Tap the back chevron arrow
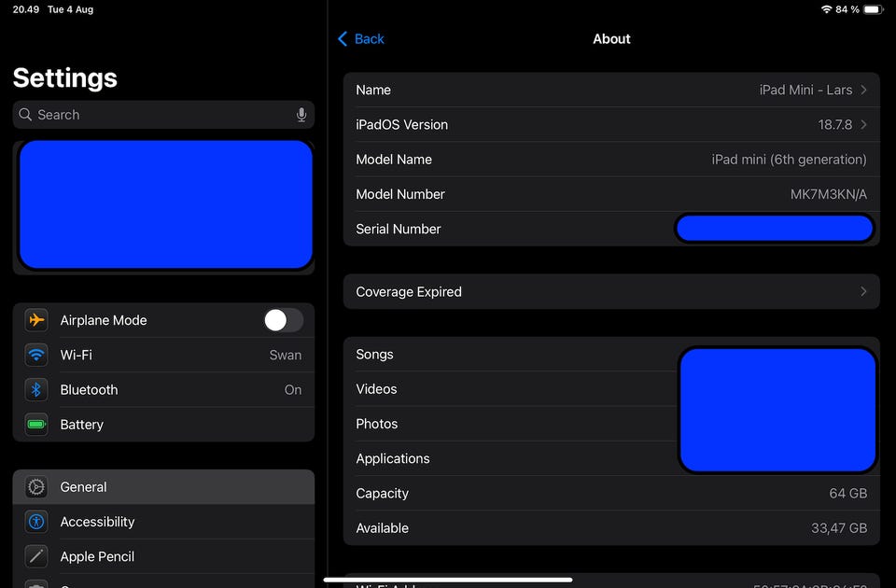896x588 pixels. [343, 39]
